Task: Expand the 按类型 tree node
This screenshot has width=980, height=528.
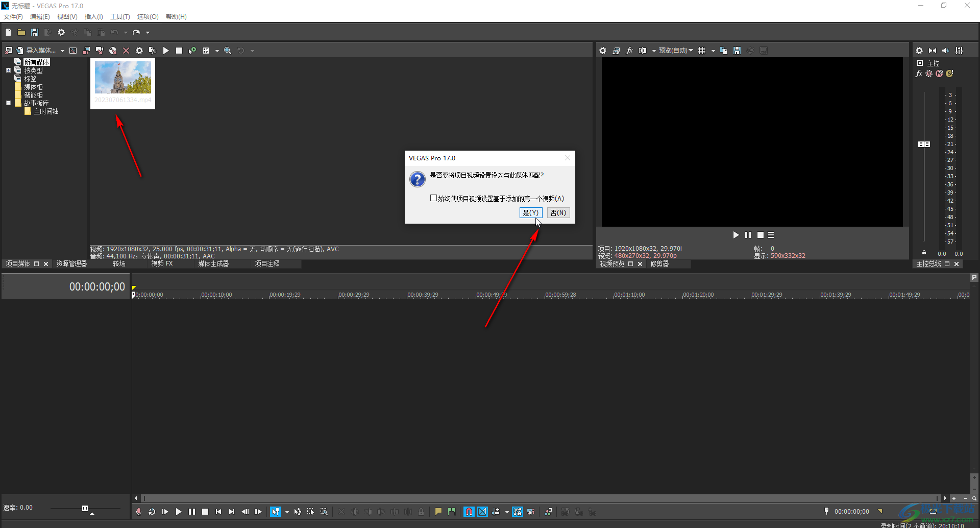Action: click(8, 70)
